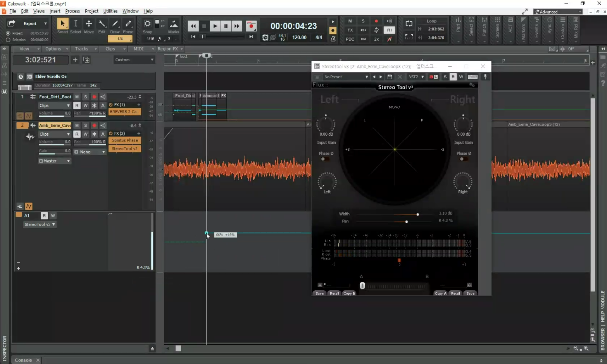The image size is (607, 364).
Task: Fast forward the transport
Action: coord(237,26)
